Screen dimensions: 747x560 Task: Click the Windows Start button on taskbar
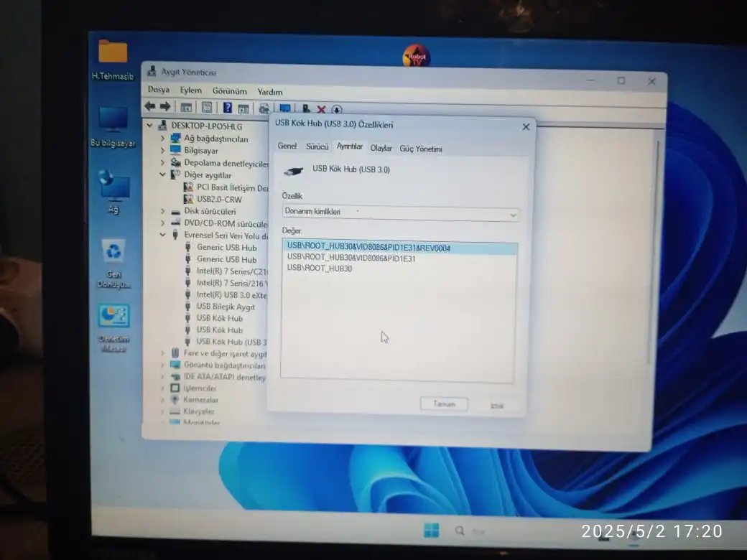[431, 530]
